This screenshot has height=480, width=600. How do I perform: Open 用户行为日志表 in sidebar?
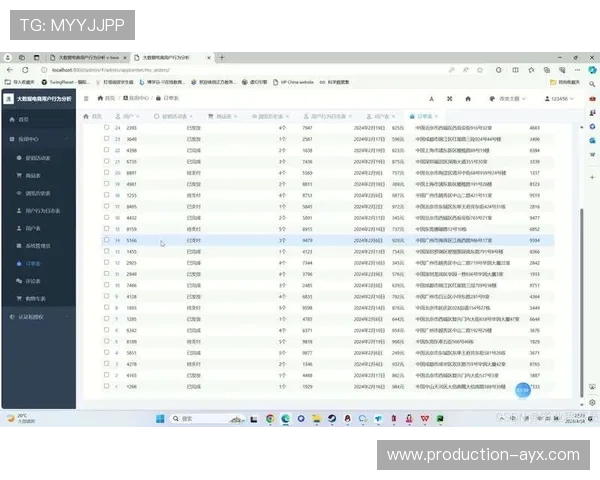tap(40, 210)
